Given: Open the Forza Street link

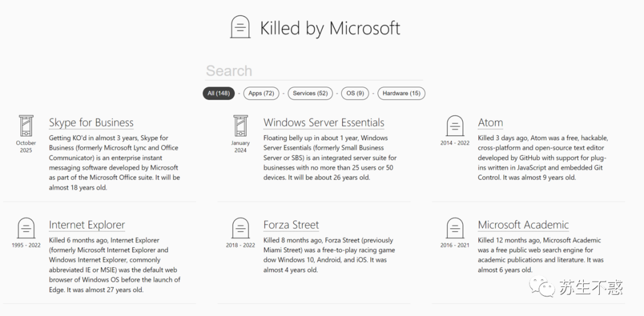Looking at the screenshot, I should point(291,225).
